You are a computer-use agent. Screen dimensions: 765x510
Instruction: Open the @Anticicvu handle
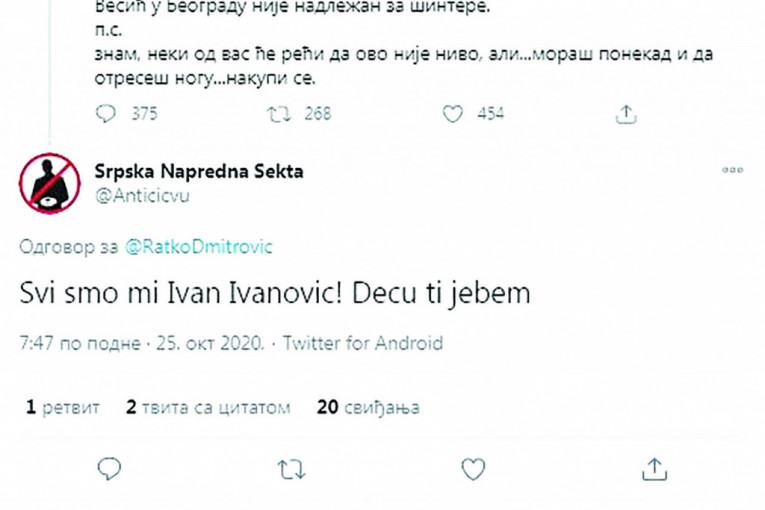(x=141, y=196)
